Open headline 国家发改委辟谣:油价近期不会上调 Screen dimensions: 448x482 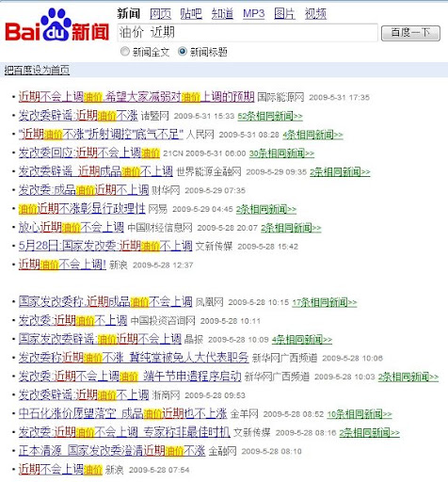pyautogui.click(x=100, y=339)
